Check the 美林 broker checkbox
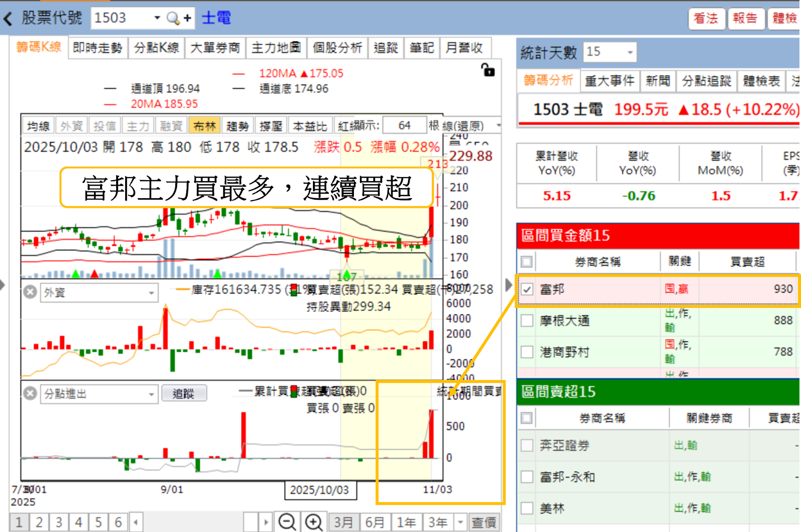 [527, 508]
